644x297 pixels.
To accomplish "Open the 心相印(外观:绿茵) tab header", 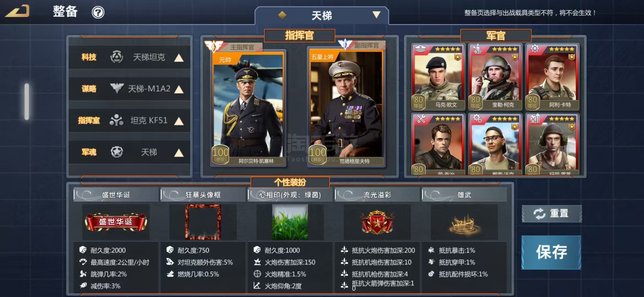I will coord(290,195).
